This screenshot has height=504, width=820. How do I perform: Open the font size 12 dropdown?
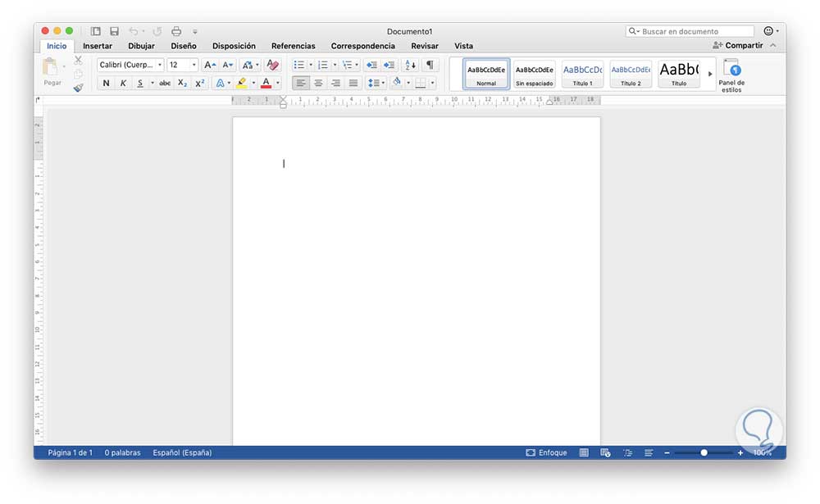coord(194,65)
